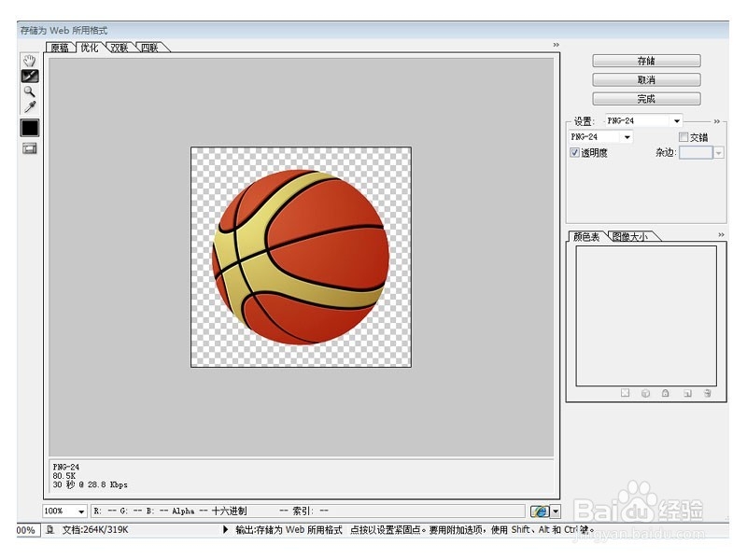Click the preview in browser icon
The height and width of the screenshot is (560, 747).
coord(540,511)
